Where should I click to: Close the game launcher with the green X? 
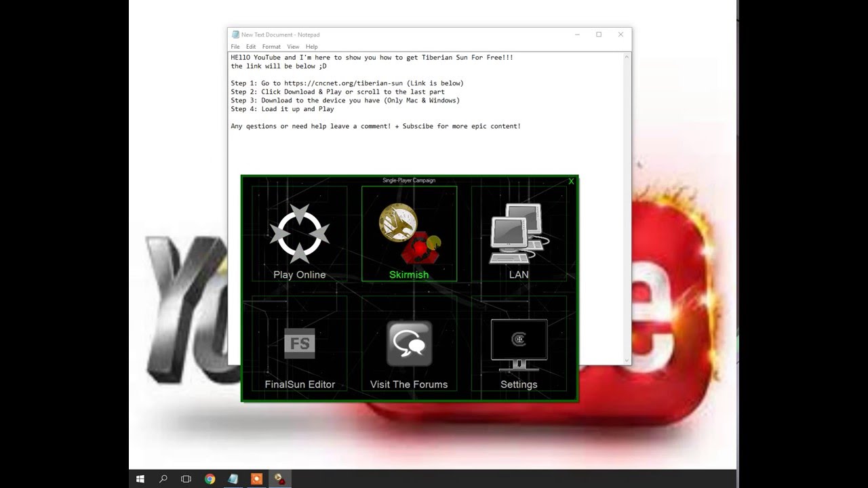(x=571, y=181)
